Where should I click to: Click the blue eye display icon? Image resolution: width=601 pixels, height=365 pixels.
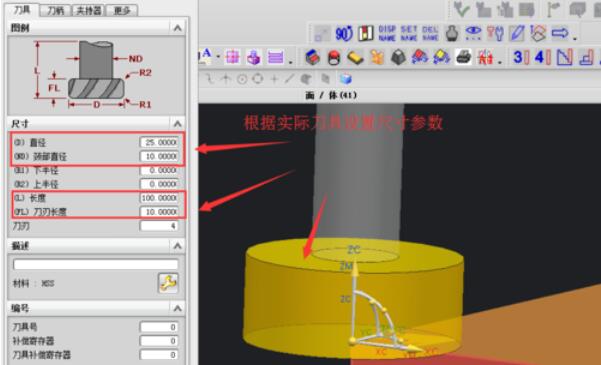473,33
